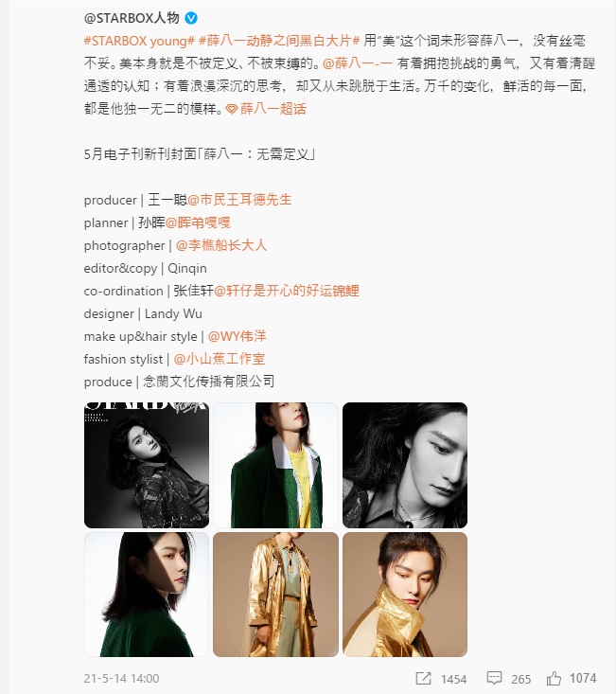Open full-body gold trench coat photo
616x694 pixels.
point(276,595)
